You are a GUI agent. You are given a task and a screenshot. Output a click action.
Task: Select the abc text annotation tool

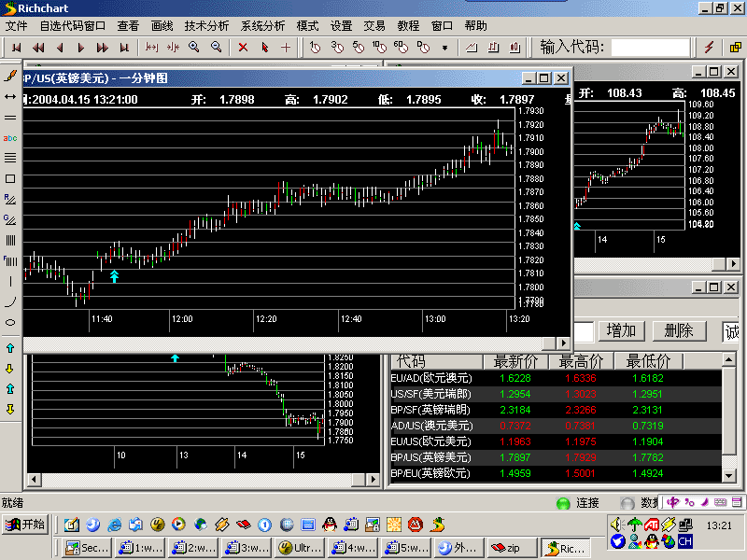pos(10,138)
